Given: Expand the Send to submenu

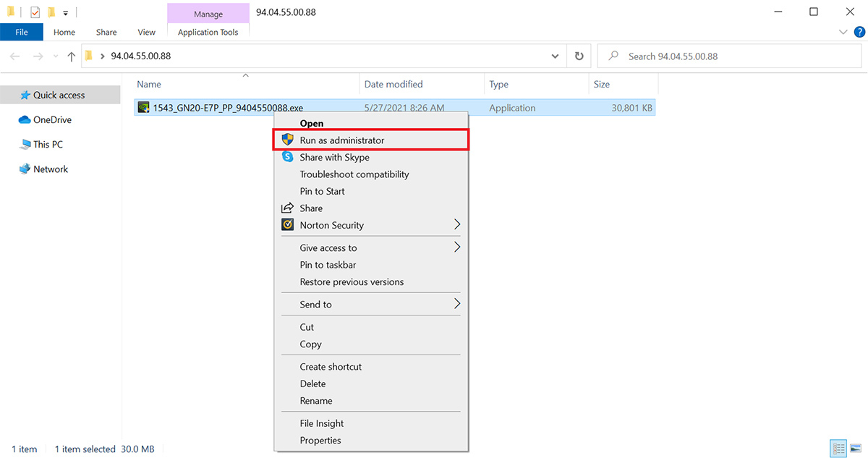Looking at the screenshot, I should [456, 304].
